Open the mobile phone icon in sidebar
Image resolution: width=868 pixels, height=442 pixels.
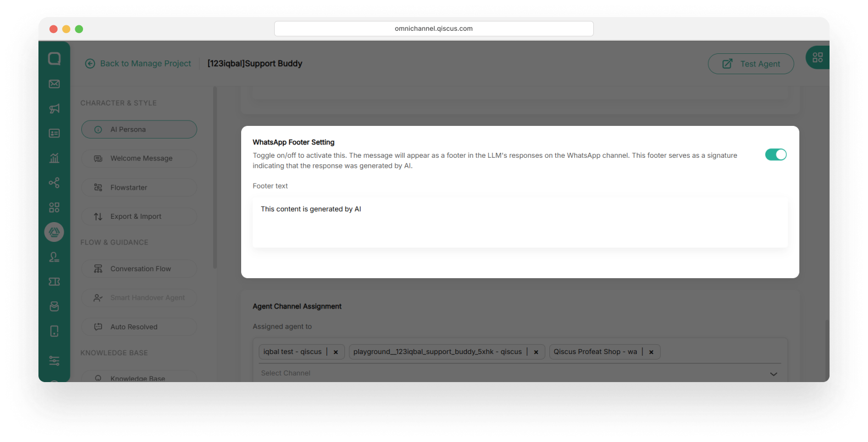54,331
